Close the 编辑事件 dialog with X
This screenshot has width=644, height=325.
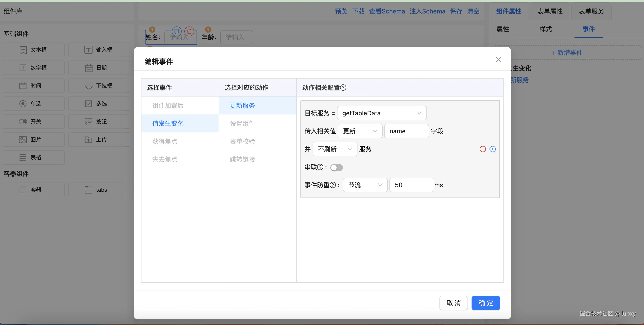click(498, 60)
